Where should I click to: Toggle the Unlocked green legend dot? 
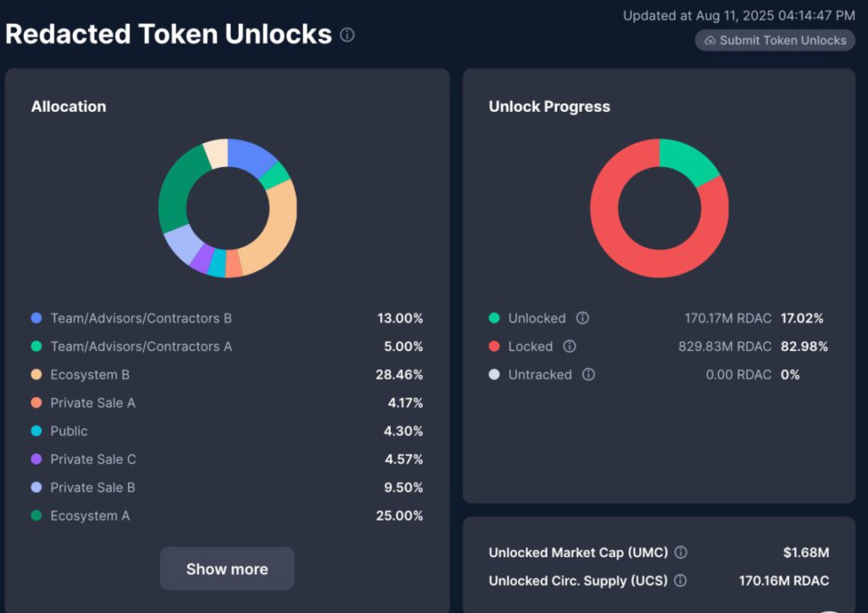click(x=494, y=318)
